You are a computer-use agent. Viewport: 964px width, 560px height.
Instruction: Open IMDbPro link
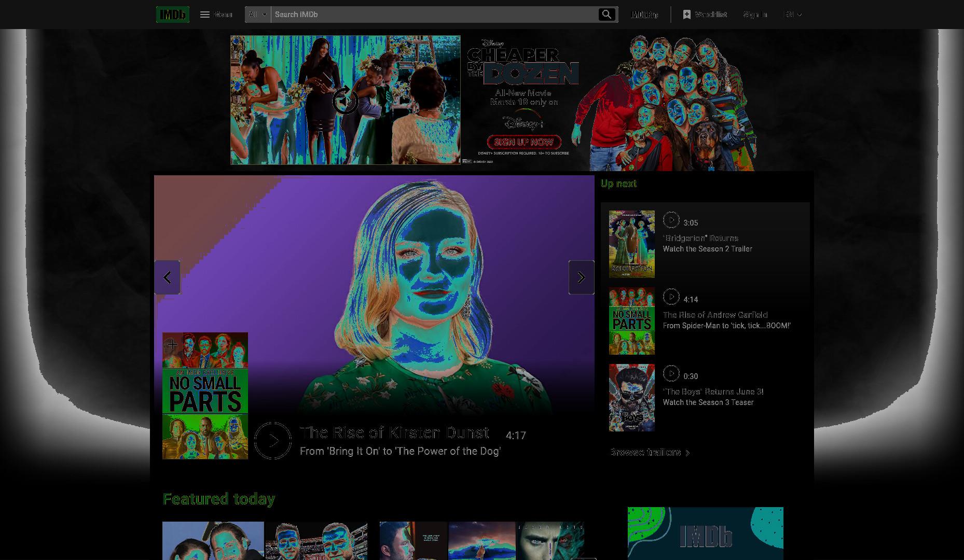click(644, 15)
